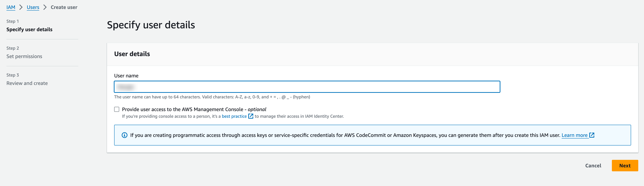The image size is (644, 186).
Task: Click the info circle icon in the alert
Action: point(124,135)
